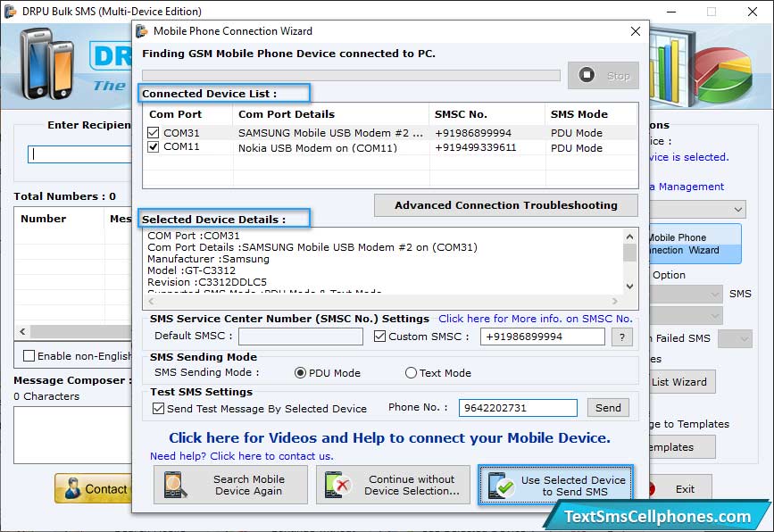Click the bar chart graphic in header
This screenshot has width=774, height=532.
tap(672, 68)
